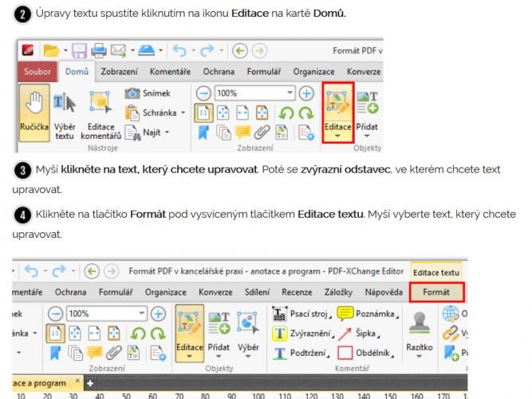Screen dimensions: 532x399
Task: Open the Formát tab highlighted in red
Action: coord(436,292)
